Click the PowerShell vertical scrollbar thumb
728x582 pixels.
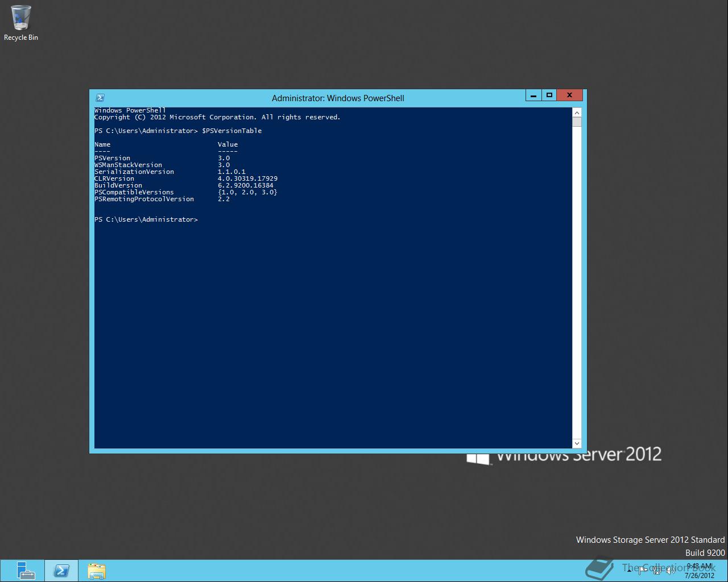click(577, 122)
